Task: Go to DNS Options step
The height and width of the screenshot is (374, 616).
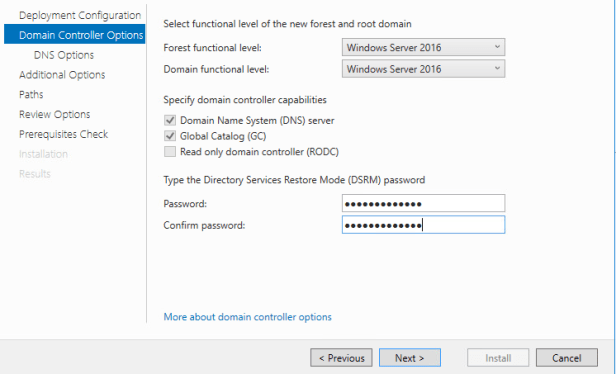Action: tap(64, 55)
